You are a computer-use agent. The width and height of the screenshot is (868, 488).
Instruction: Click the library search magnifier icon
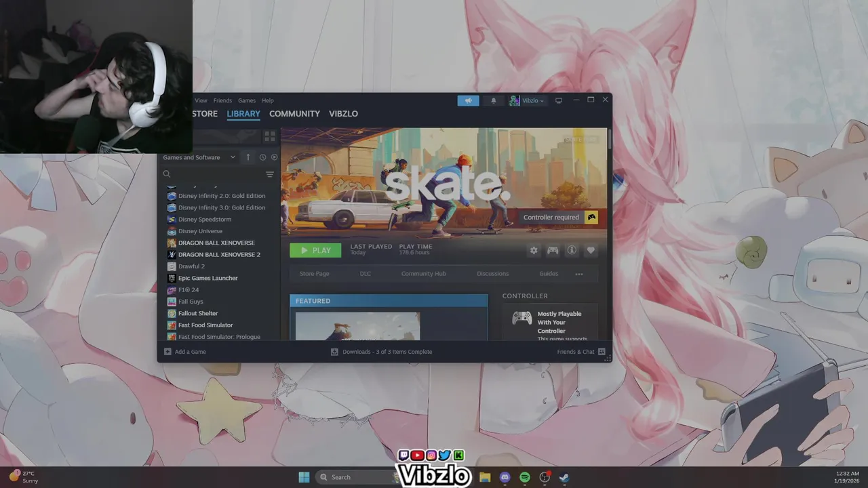pyautogui.click(x=167, y=174)
